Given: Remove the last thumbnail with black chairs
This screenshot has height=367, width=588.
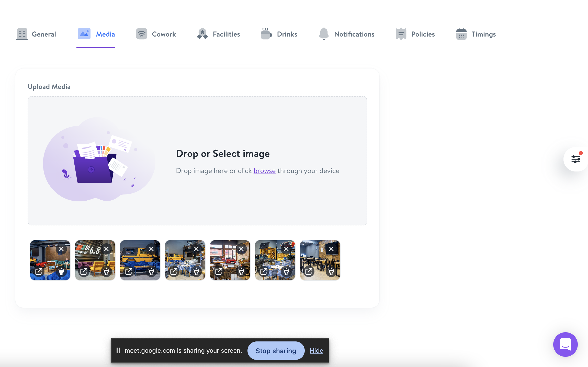Looking at the screenshot, I should (331, 249).
